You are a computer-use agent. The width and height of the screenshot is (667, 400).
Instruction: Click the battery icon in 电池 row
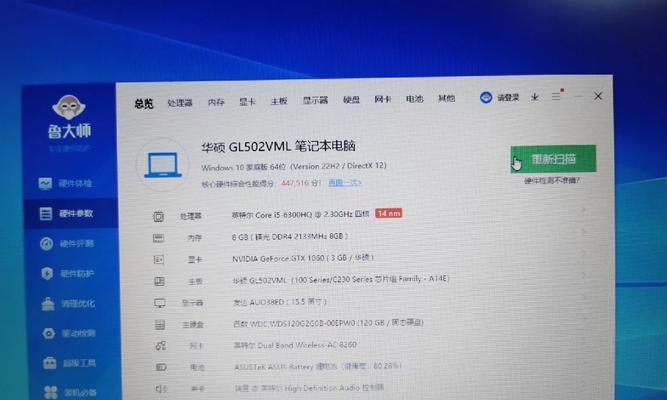coord(161,367)
